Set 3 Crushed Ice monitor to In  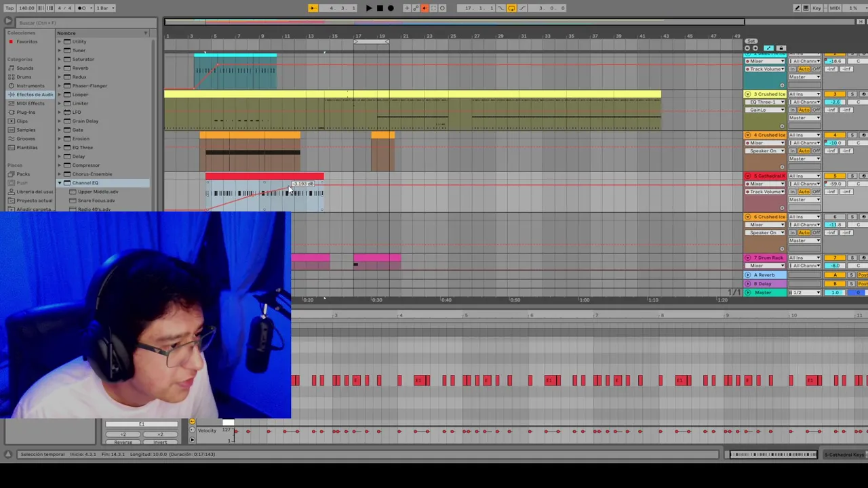tap(792, 110)
